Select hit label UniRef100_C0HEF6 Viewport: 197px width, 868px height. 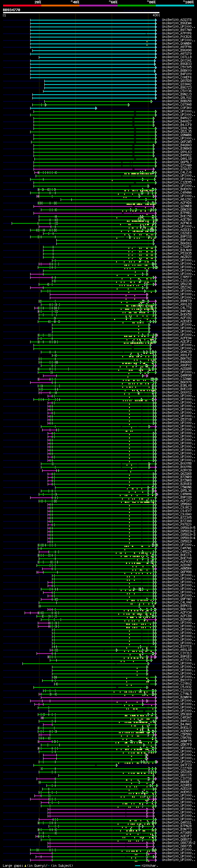tap(177, 78)
